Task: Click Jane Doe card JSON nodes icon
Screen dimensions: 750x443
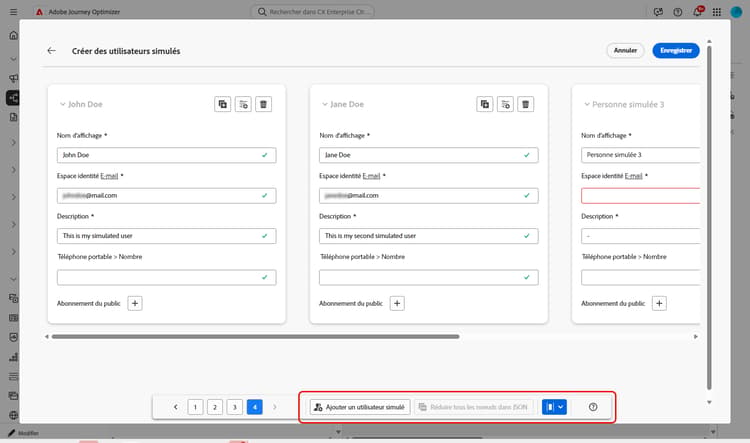Action: 505,104
